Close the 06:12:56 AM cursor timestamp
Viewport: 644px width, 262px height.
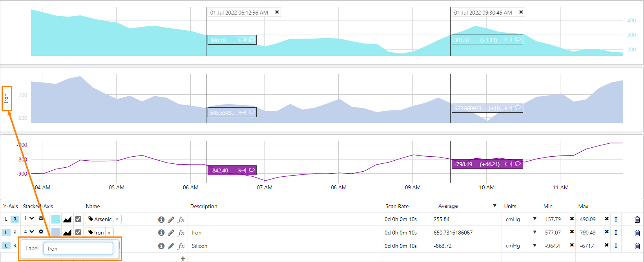277,12
